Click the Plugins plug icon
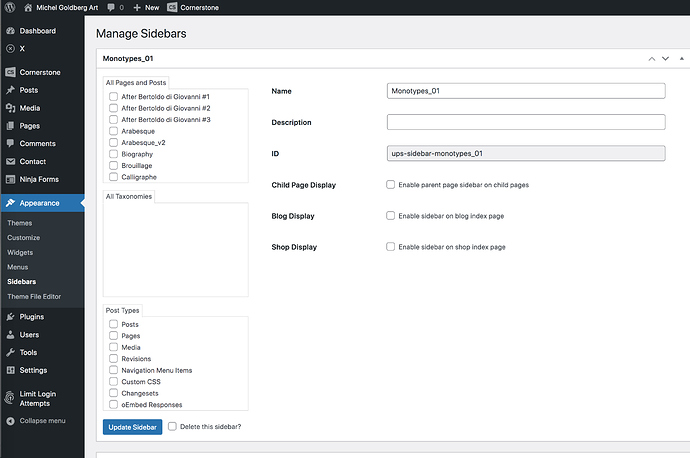 point(11,317)
